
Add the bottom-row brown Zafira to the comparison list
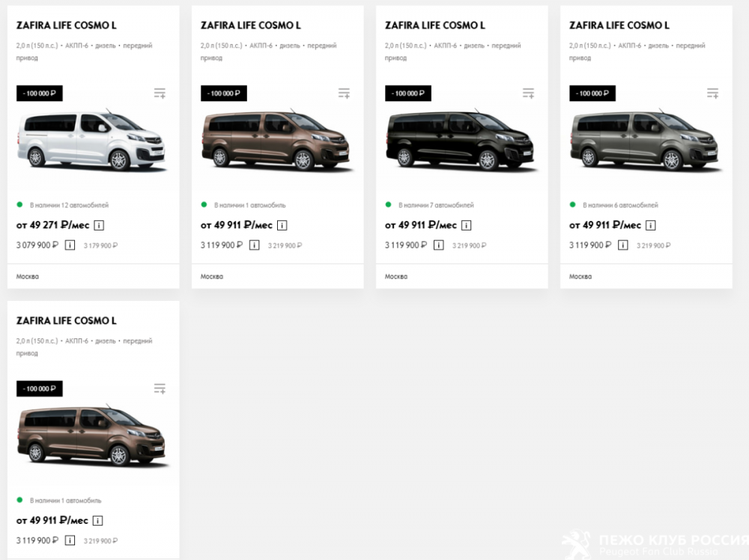click(x=160, y=389)
